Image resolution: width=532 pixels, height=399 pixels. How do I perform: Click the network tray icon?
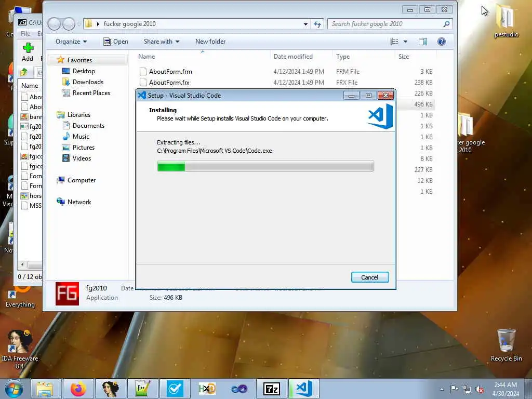click(x=467, y=389)
